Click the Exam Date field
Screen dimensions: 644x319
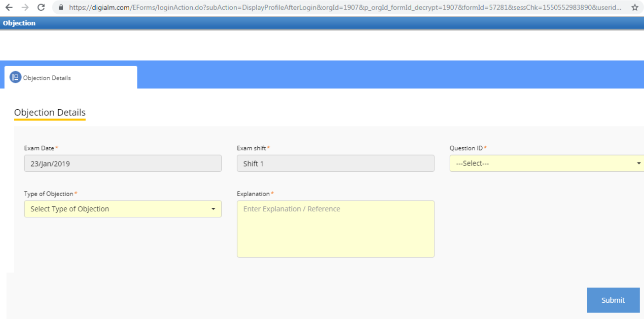tap(123, 163)
